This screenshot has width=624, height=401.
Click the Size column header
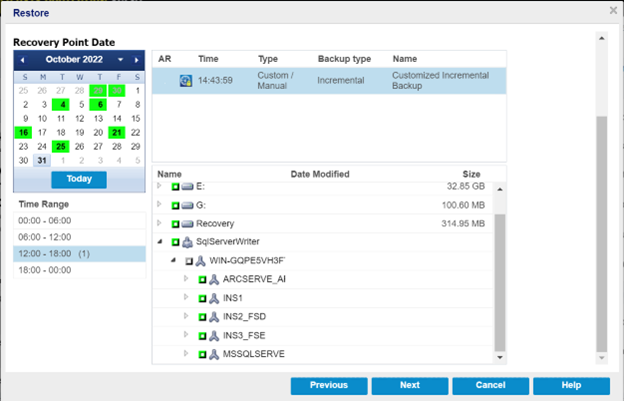(x=471, y=174)
